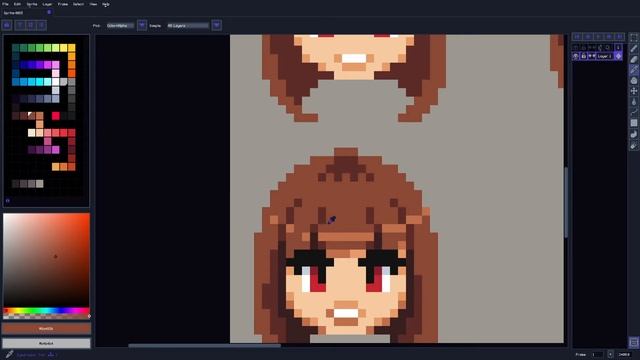Viewport: 640px width, 360px height.
Task: Open the Pick mode dropdown
Action: click(120, 25)
